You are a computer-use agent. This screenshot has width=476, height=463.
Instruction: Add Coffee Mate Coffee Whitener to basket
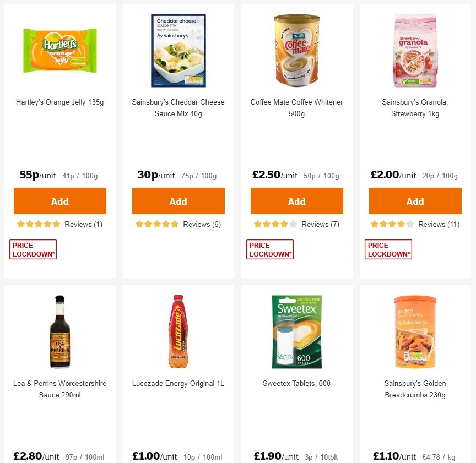(296, 200)
